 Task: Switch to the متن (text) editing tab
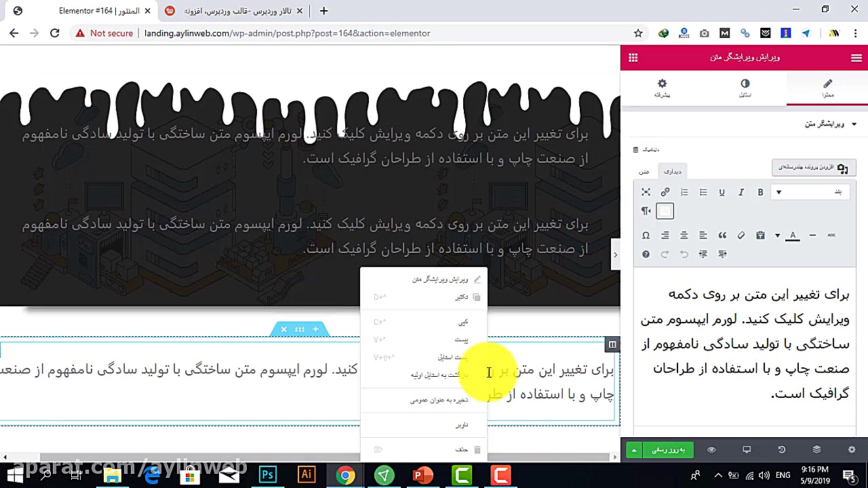643,171
